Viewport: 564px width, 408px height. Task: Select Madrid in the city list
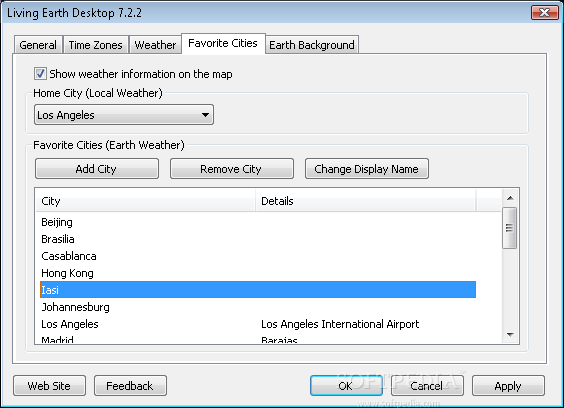[x=258, y=339]
